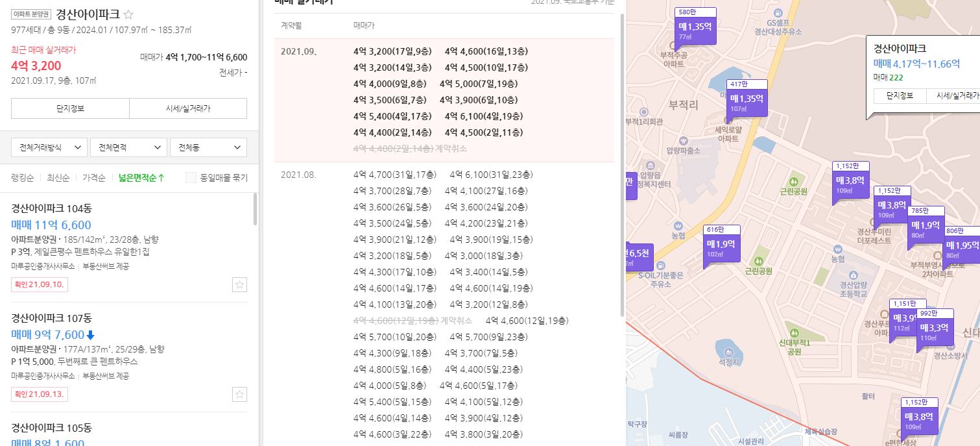Click the 매매 11억 6,600 price
Viewport: 980px width, 446px height.
click(51, 225)
